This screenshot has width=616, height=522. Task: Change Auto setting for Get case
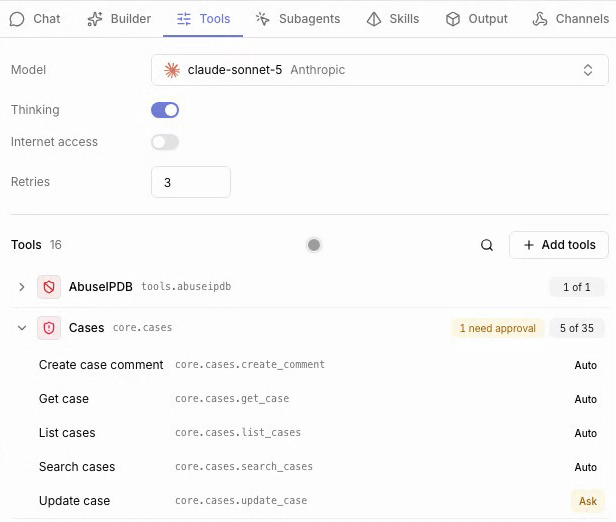[x=586, y=399]
